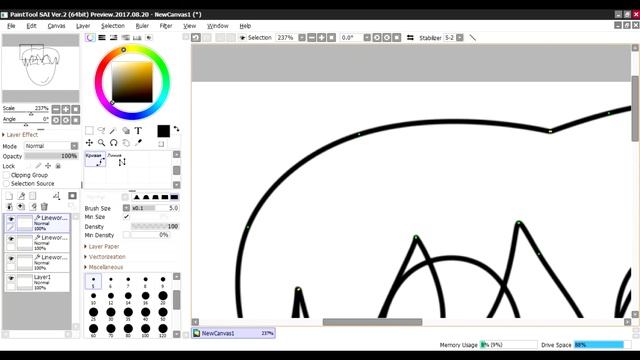Toggle lock all for the layer
The width and height of the screenshot is (640, 360).
click(x=58, y=166)
